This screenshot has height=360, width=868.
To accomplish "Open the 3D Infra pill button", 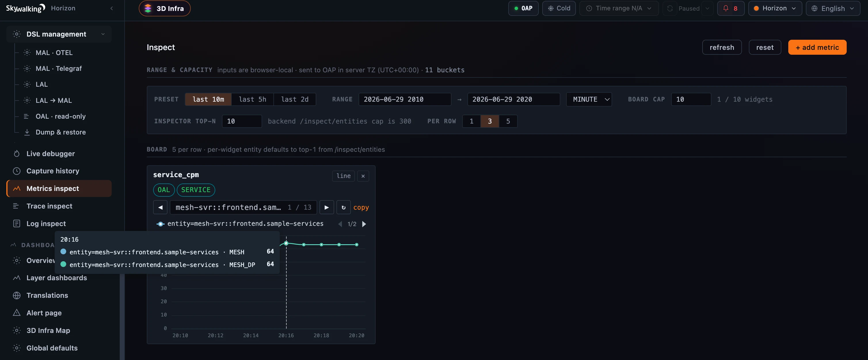I will 164,8.
